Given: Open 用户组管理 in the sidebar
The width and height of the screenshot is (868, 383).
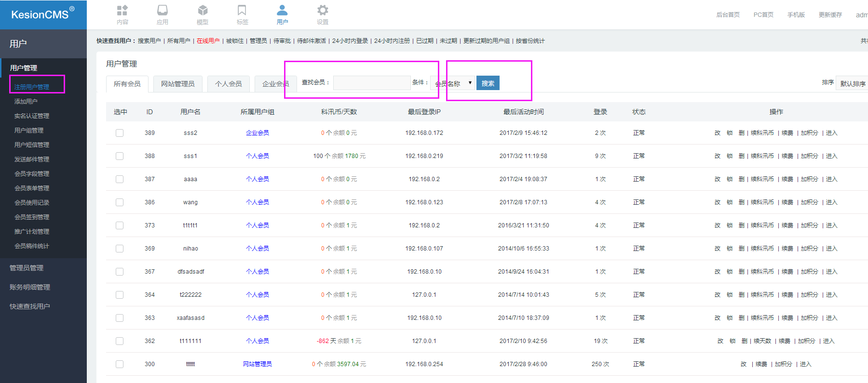Looking at the screenshot, I should (29, 131).
